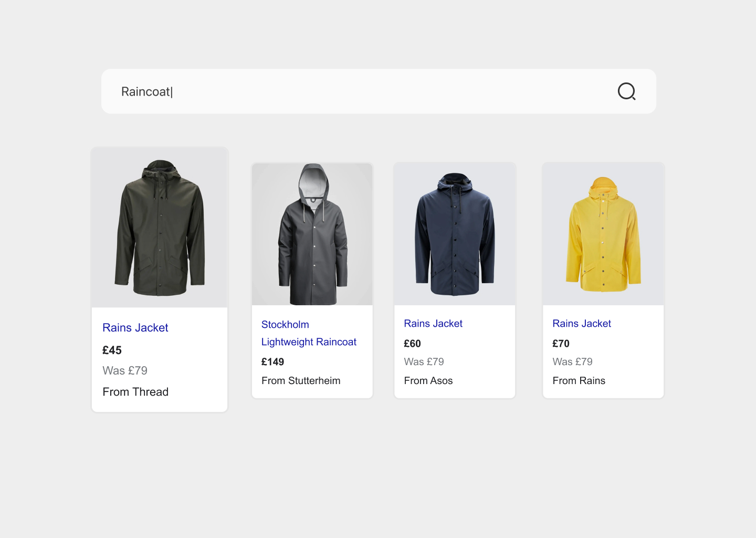Select the £70 price on Rains card
756x538 pixels.
tap(561, 344)
